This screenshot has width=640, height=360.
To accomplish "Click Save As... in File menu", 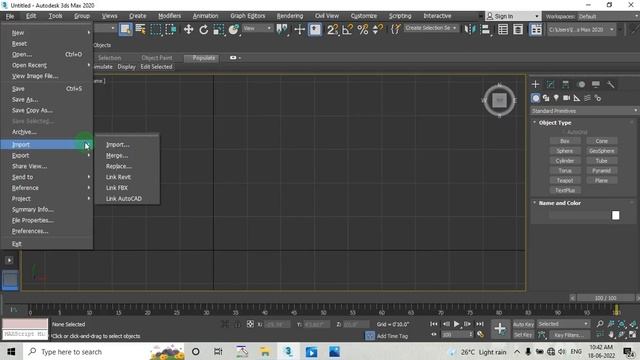I will pos(25,100).
